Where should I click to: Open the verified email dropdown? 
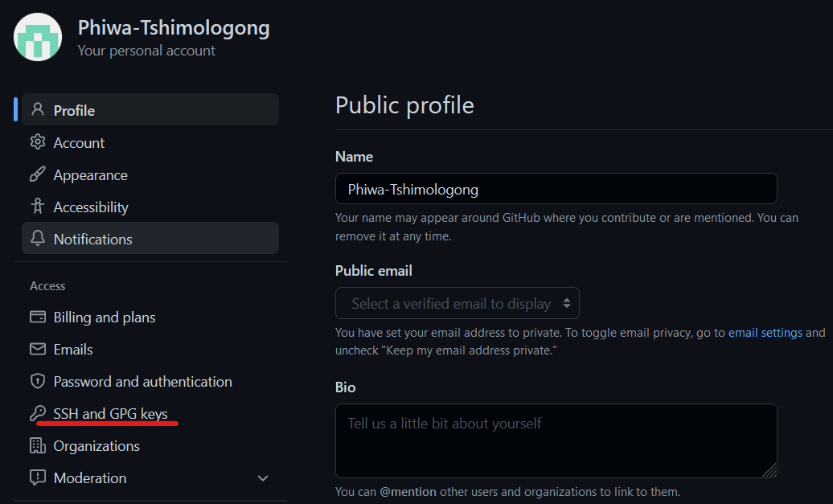(457, 303)
